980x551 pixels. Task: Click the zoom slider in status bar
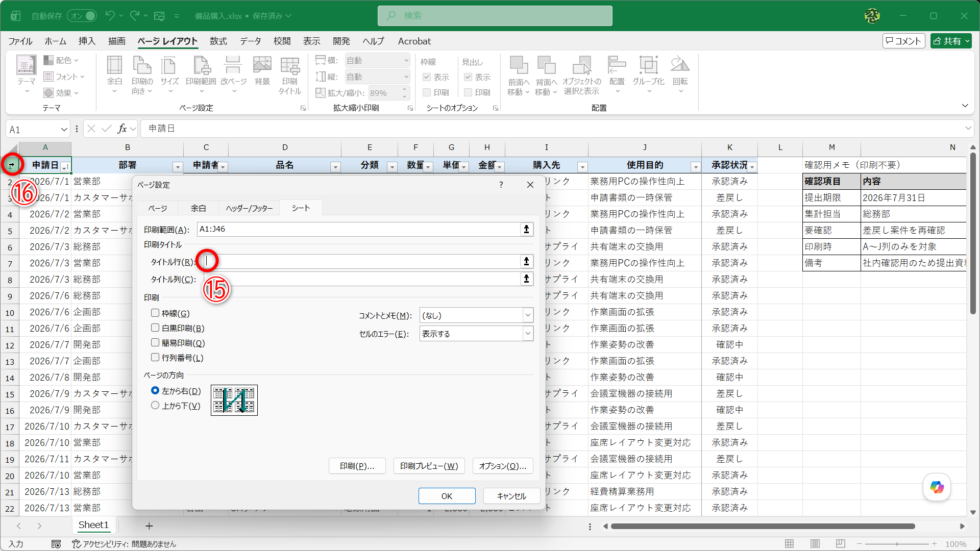tap(897, 544)
